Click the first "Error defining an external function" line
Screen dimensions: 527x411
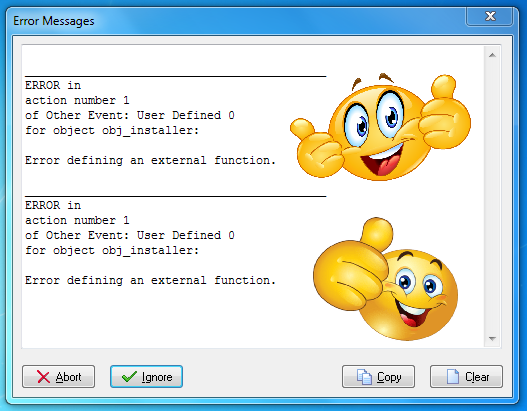click(x=150, y=160)
